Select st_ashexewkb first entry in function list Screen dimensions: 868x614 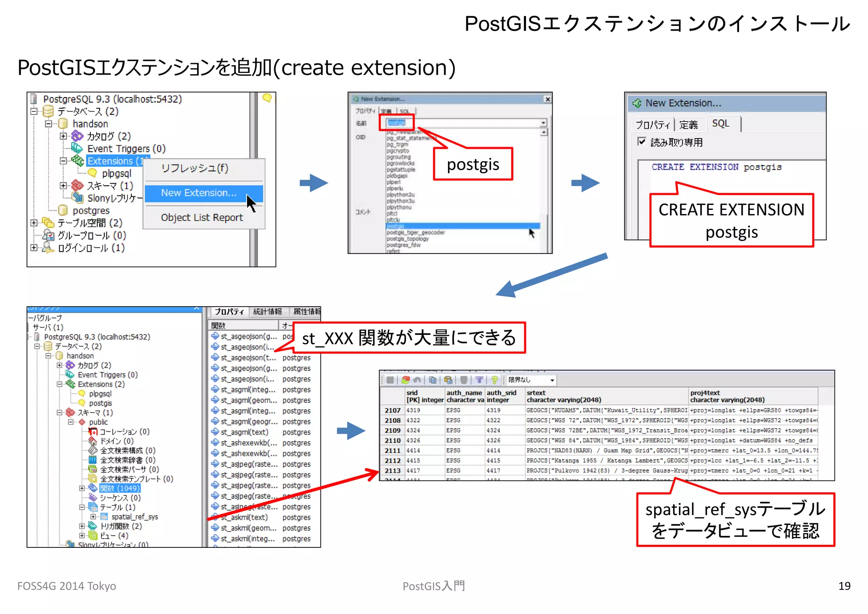[x=249, y=443]
